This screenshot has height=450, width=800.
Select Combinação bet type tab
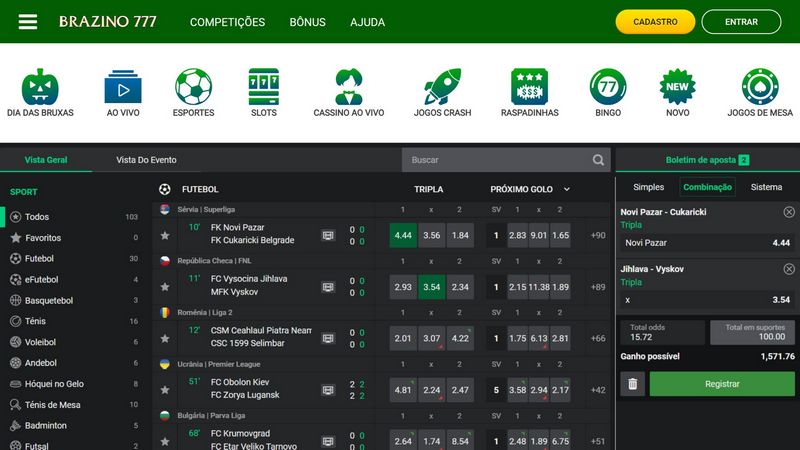[707, 187]
